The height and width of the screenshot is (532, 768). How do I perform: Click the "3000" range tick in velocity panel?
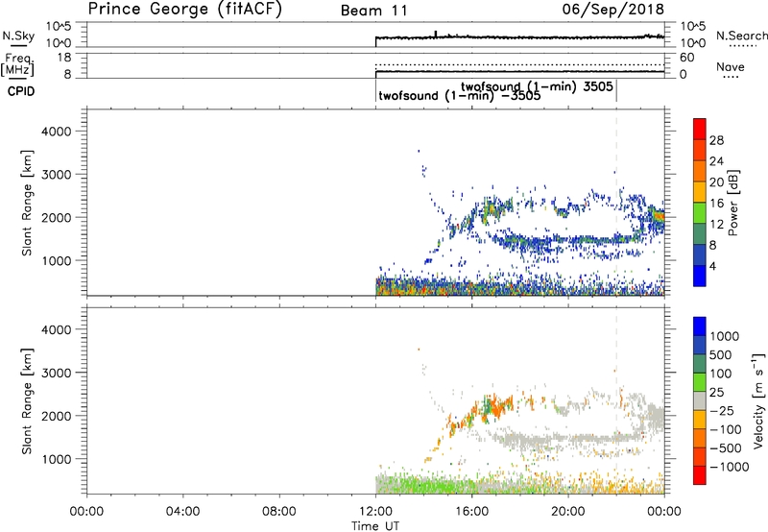57,373
